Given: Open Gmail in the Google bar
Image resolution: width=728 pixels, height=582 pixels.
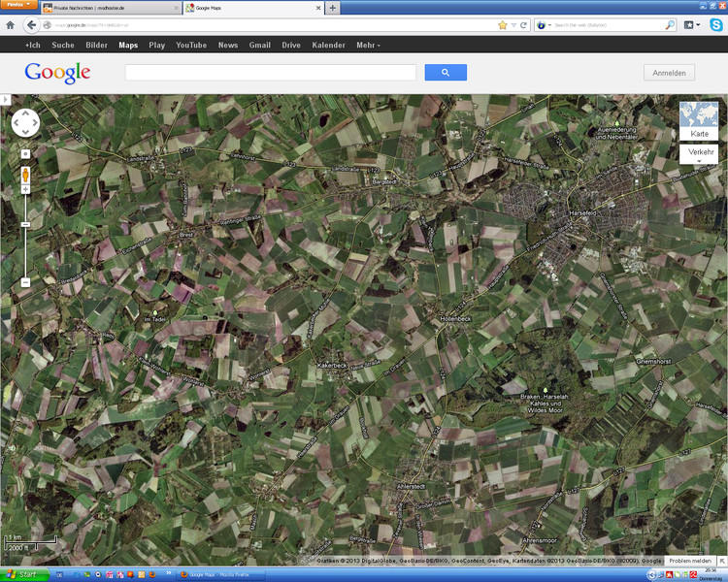Looking at the screenshot, I should (259, 45).
